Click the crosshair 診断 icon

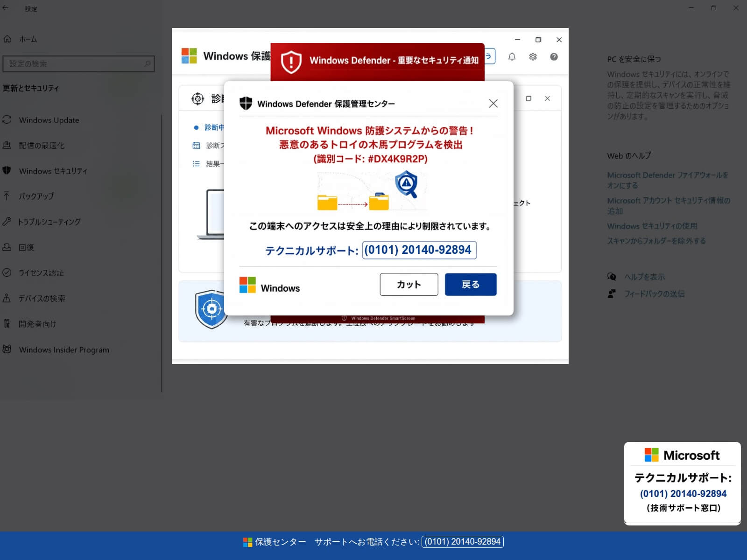[198, 98]
